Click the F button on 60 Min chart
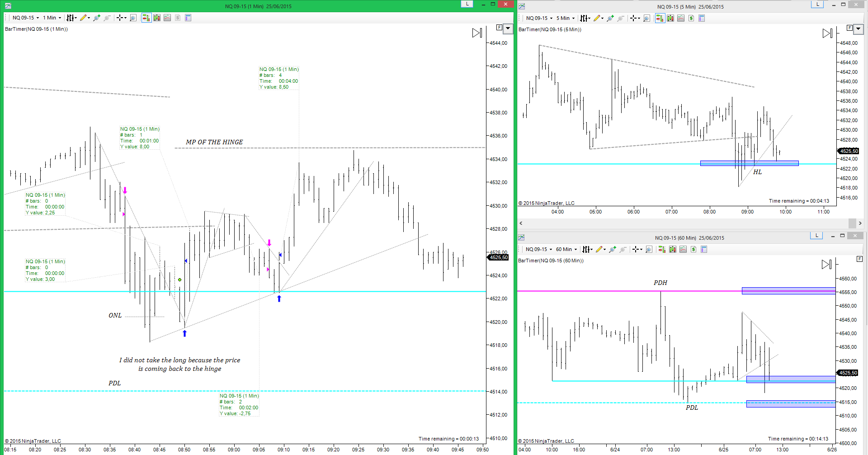The height and width of the screenshot is (455, 868). pyautogui.click(x=859, y=259)
